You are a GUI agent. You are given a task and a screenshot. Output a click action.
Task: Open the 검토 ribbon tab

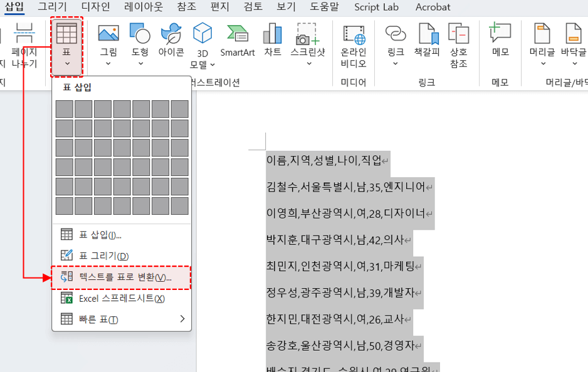pos(250,8)
